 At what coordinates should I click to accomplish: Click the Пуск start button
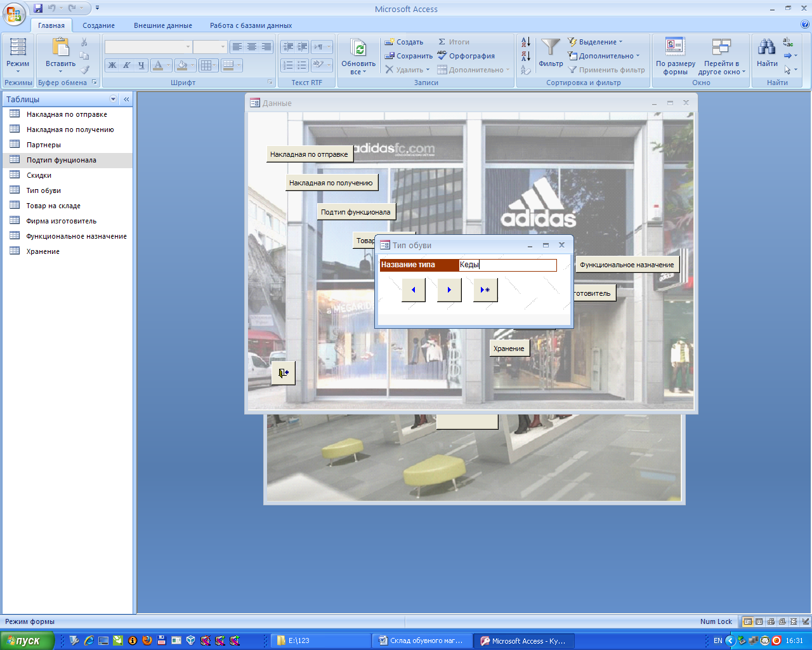(x=27, y=640)
